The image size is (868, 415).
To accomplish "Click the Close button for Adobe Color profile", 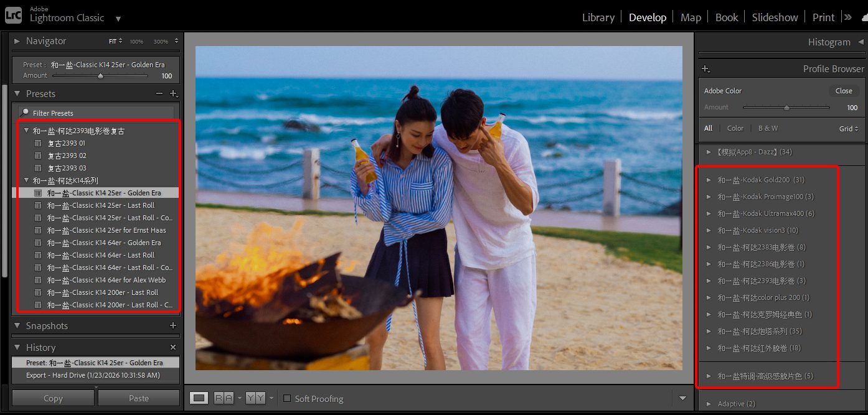I will point(844,91).
